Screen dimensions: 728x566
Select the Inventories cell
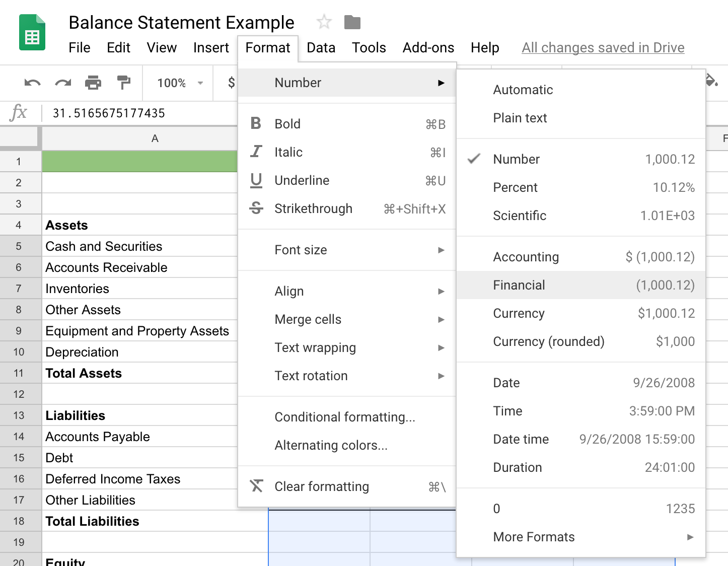pyautogui.click(x=140, y=289)
